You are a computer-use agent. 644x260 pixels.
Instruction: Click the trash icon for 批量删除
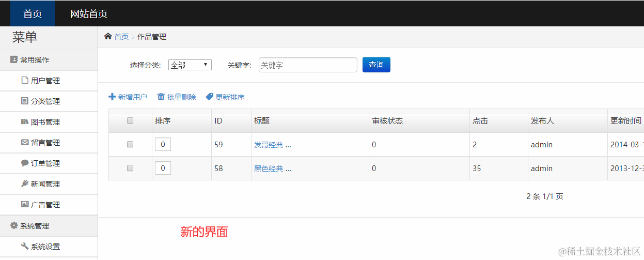coord(161,97)
